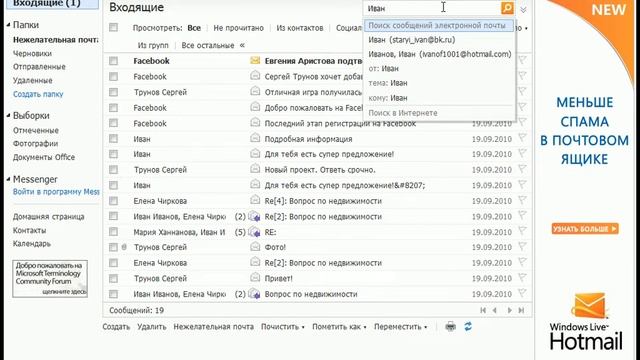Viewport: 640px width, 360px height.
Task: Select suggestion Иванов, Иван hotmail contact
Action: (x=439, y=54)
